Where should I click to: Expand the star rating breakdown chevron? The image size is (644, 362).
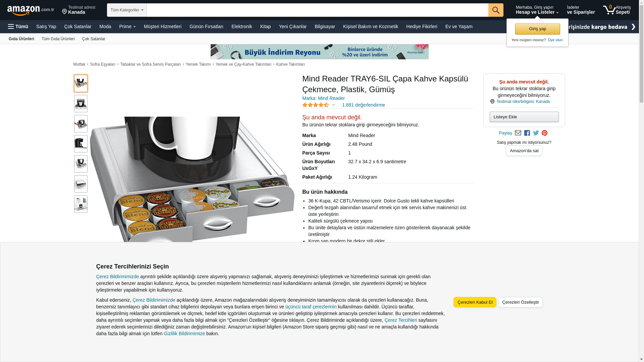click(x=333, y=105)
